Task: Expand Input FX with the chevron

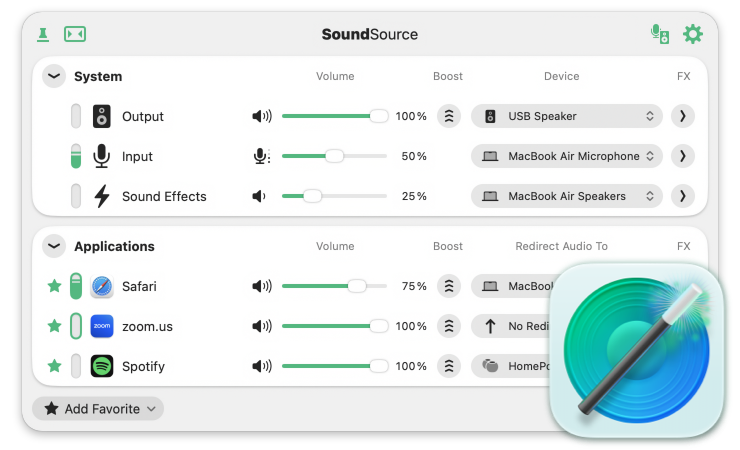Action: point(683,156)
